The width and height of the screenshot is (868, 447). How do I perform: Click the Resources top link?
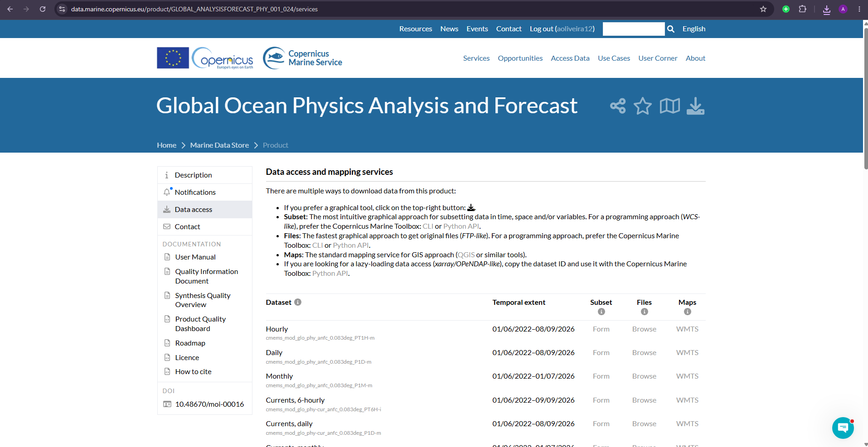point(416,29)
